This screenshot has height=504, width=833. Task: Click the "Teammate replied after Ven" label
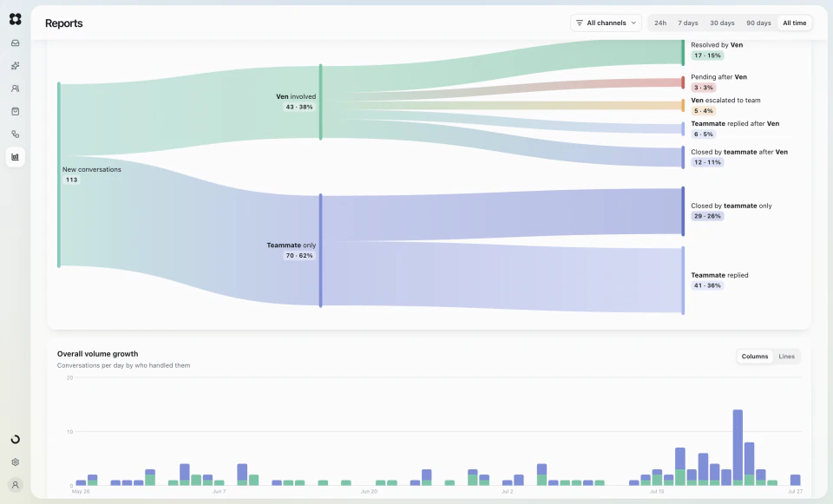click(x=735, y=124)
